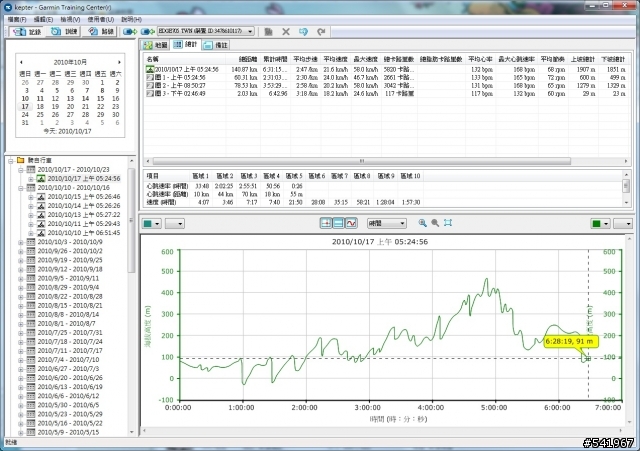
Task: Click the blue reply-arrow toolbar icon
Action: coord(303,31)
